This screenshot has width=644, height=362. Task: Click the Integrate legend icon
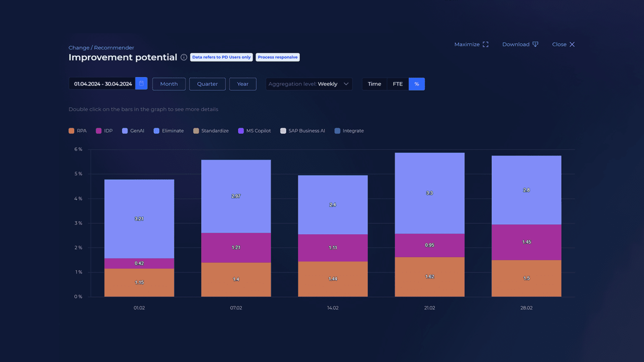pos(337,131)
